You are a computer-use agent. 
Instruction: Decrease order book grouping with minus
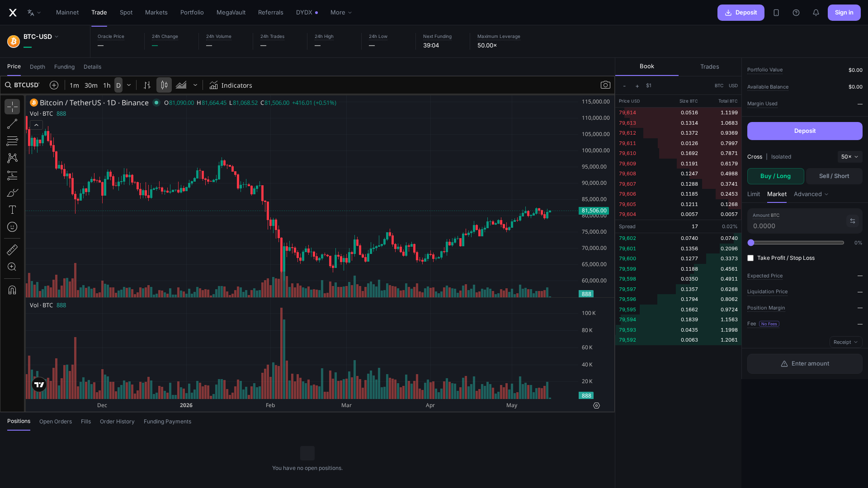click(624, 86)
